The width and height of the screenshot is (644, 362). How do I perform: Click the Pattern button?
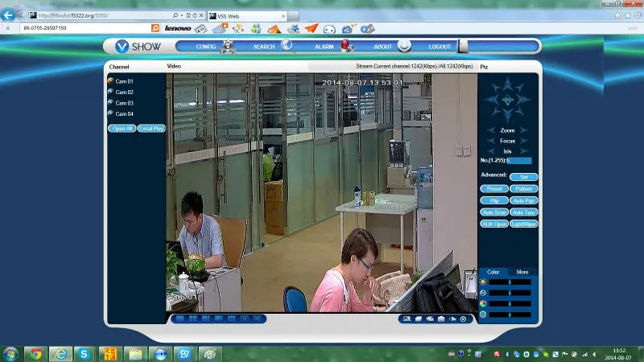click(x=524, y=189)
